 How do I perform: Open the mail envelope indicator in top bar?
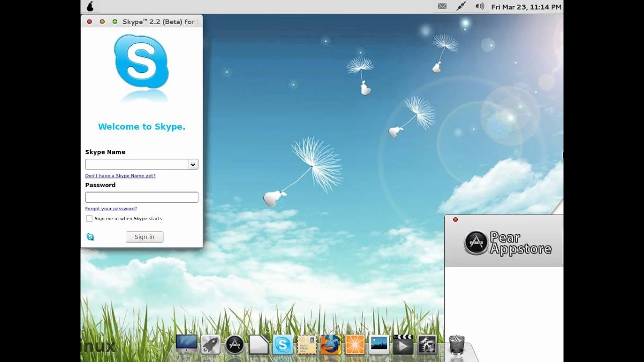pyautogui.click(x=442, y=7)
